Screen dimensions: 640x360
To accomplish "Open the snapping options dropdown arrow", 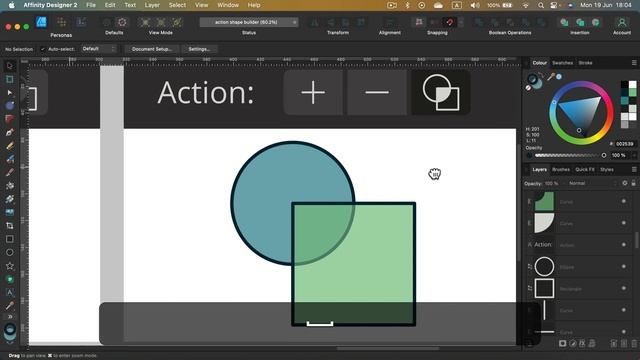I will tap(461, 22).
